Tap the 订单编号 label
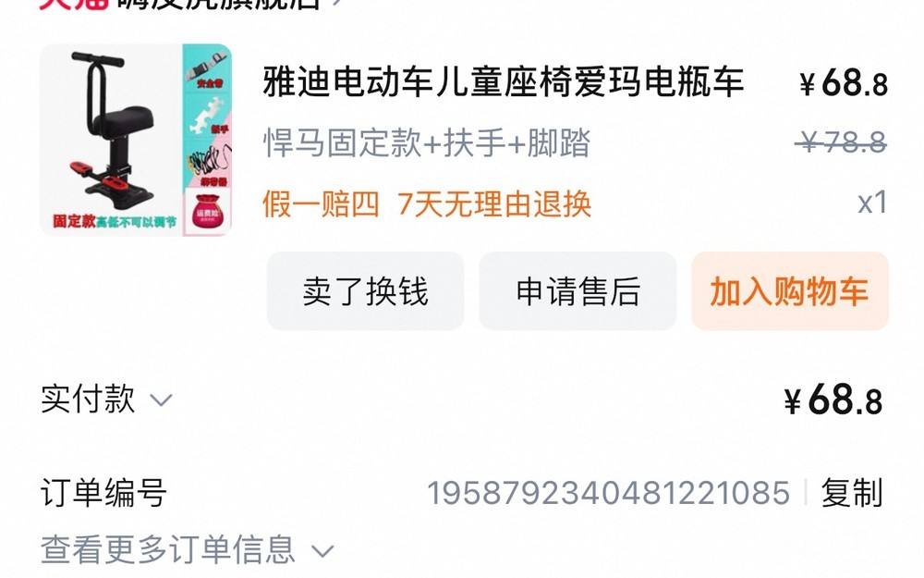This screenshot has width=924, height=578. point(103,493)
